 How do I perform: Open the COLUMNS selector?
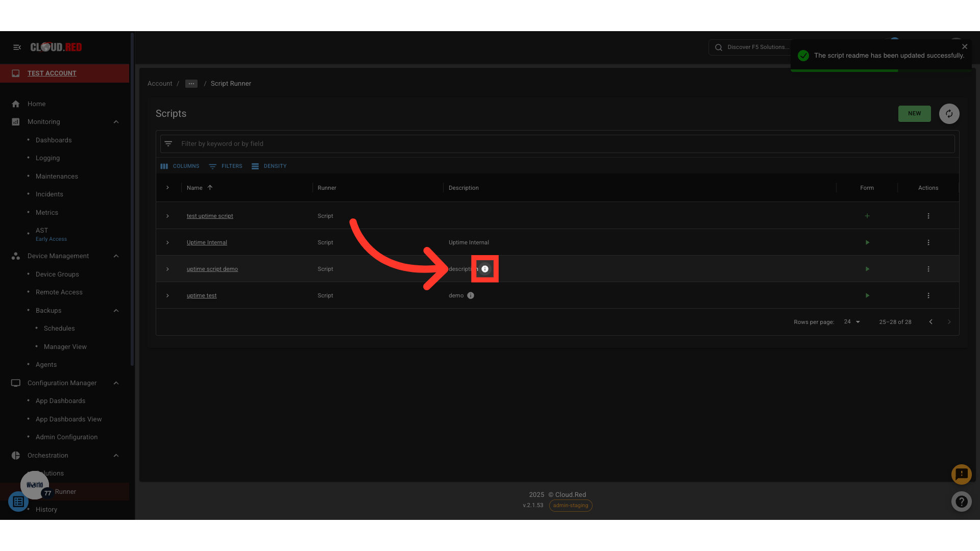pyautogui.click(x=180, y=166)
